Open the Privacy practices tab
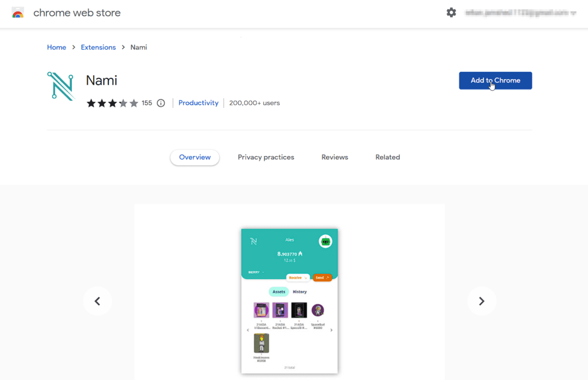The image size is (588, 380). point(266,157)
